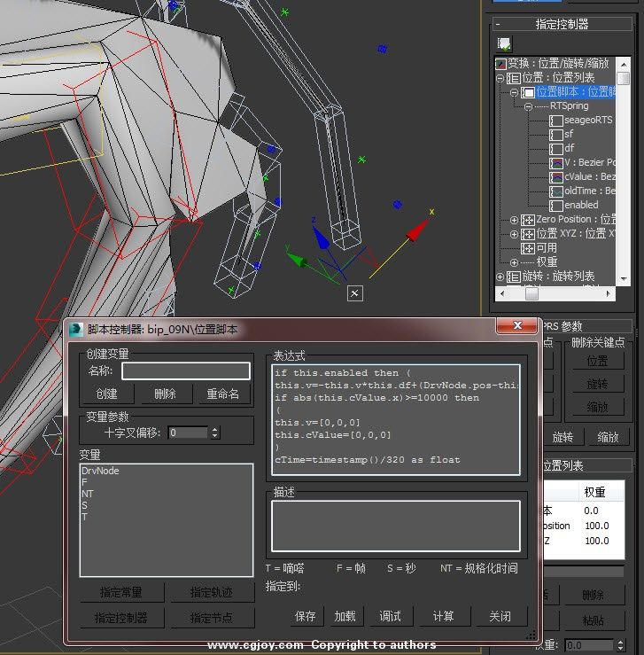Expand the 旋转 : 旋转列表 tree node
This screenshot has height=655, width=644.
(500, 277)
